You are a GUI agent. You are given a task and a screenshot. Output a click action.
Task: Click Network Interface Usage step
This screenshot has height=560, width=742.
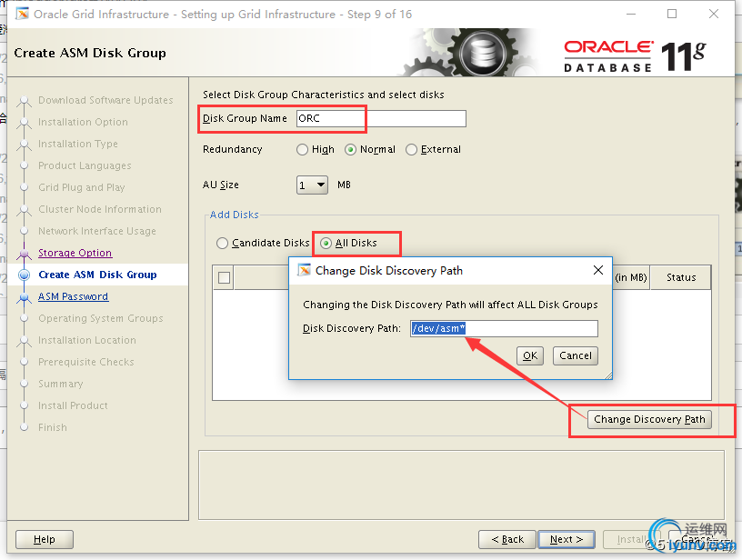point(97,231)
